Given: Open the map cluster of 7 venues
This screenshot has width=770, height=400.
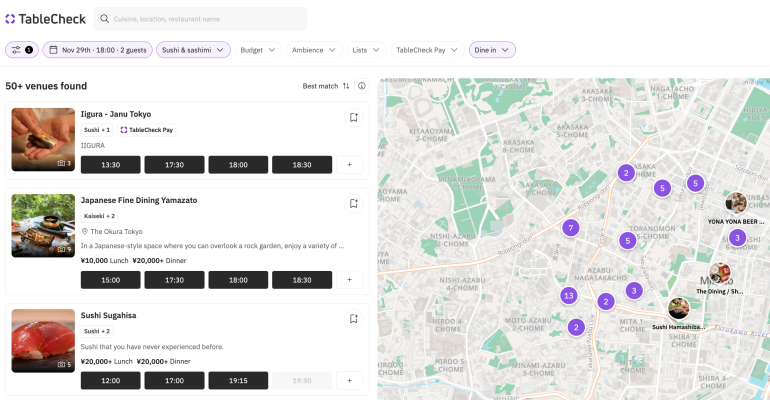Looking at the screenshot, I should (x=571, y=228).
